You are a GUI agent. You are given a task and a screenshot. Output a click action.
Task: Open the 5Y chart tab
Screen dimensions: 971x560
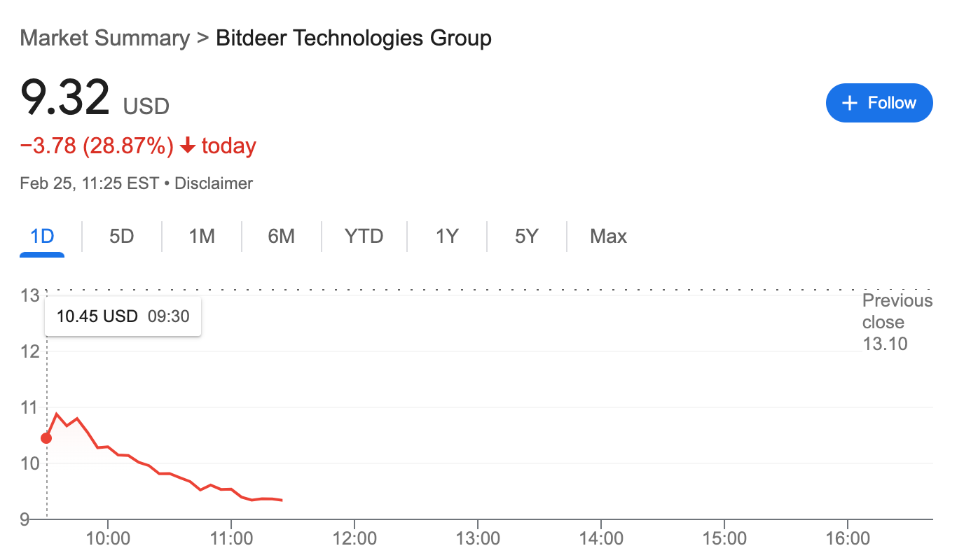[526, 237]
